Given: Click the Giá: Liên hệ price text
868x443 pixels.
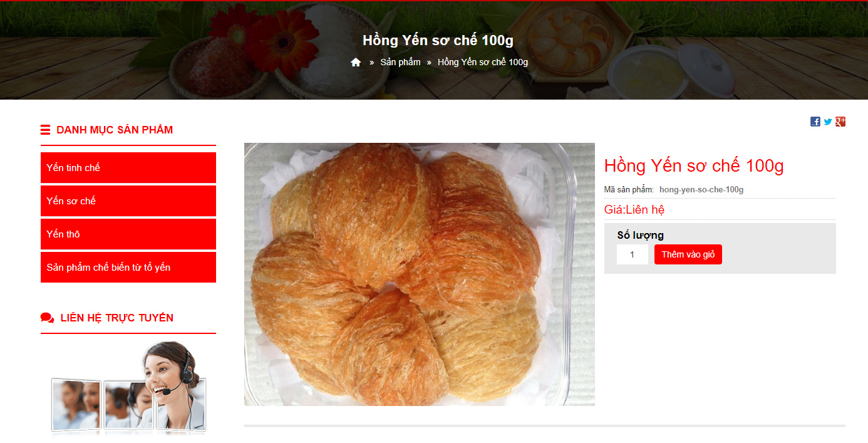Looking at the screenshot, I should [x=634, y=209].
